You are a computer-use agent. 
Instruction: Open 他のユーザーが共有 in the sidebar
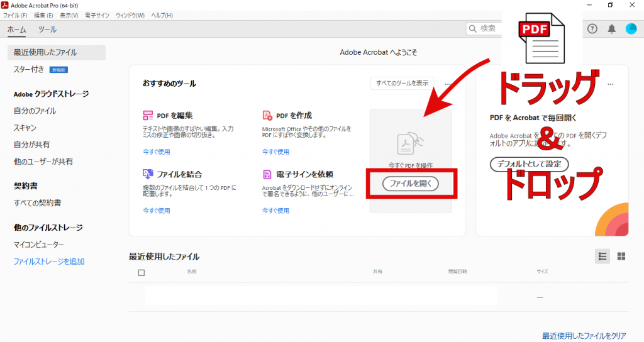(x=43, y=162)
